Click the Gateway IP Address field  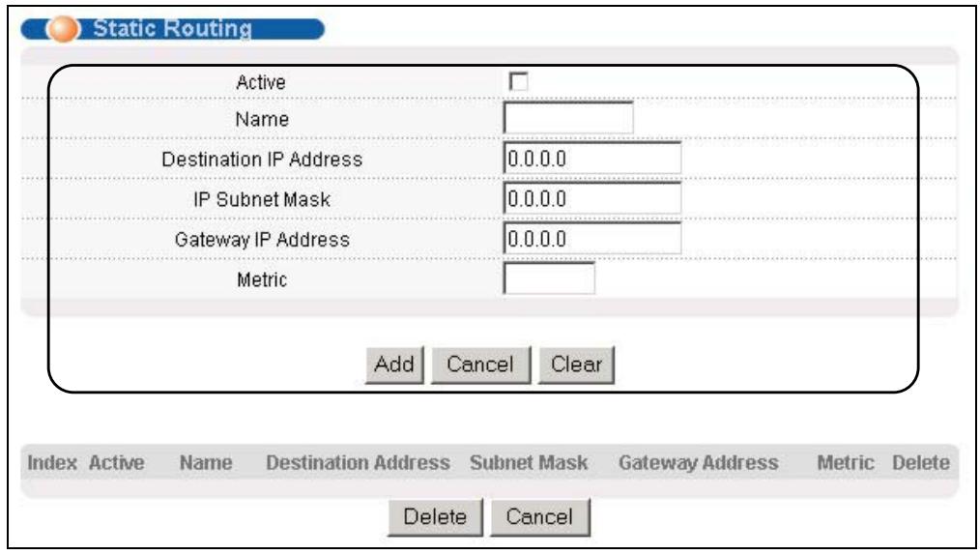pyautogui.click(x=591, y=238)
